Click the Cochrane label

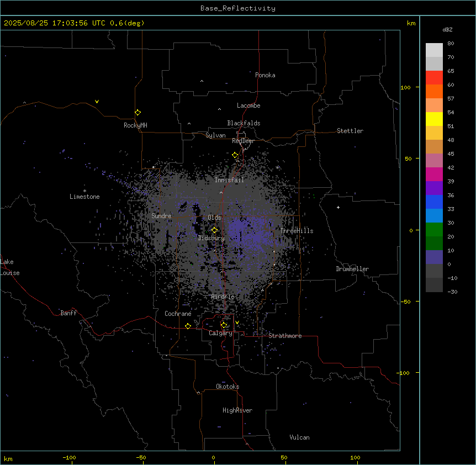point(178,314)
